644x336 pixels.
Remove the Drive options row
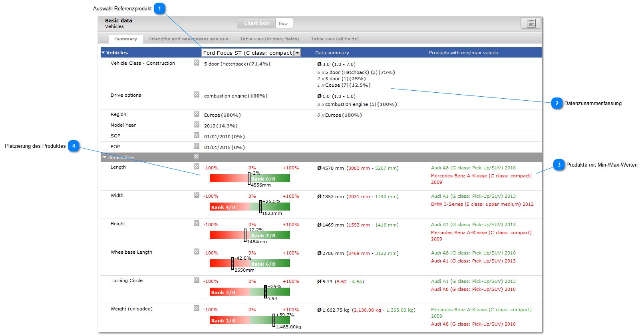click(197, 95)
